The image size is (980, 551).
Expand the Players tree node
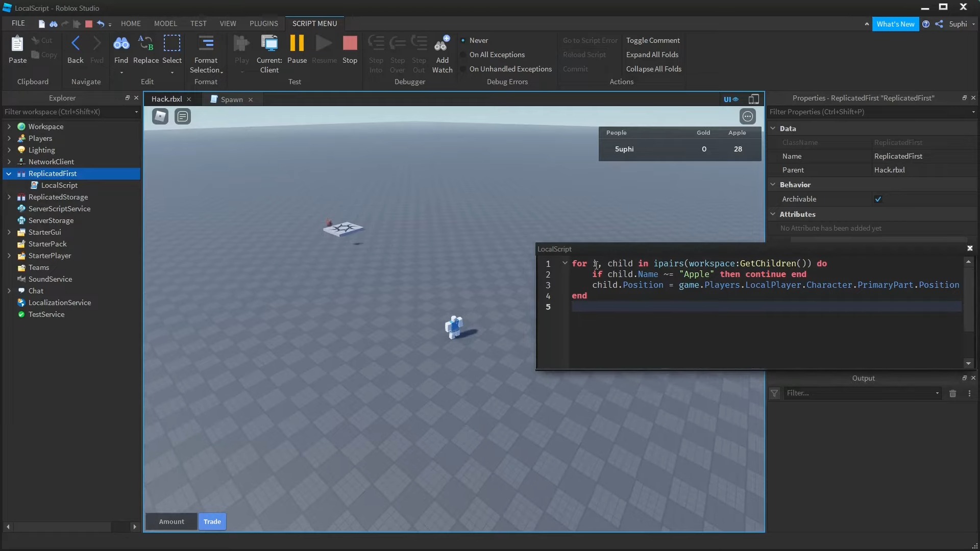point(9,138)
